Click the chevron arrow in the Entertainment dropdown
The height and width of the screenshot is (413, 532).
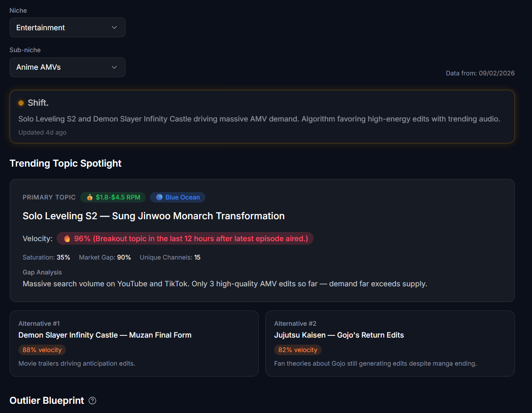coord(114,28)
